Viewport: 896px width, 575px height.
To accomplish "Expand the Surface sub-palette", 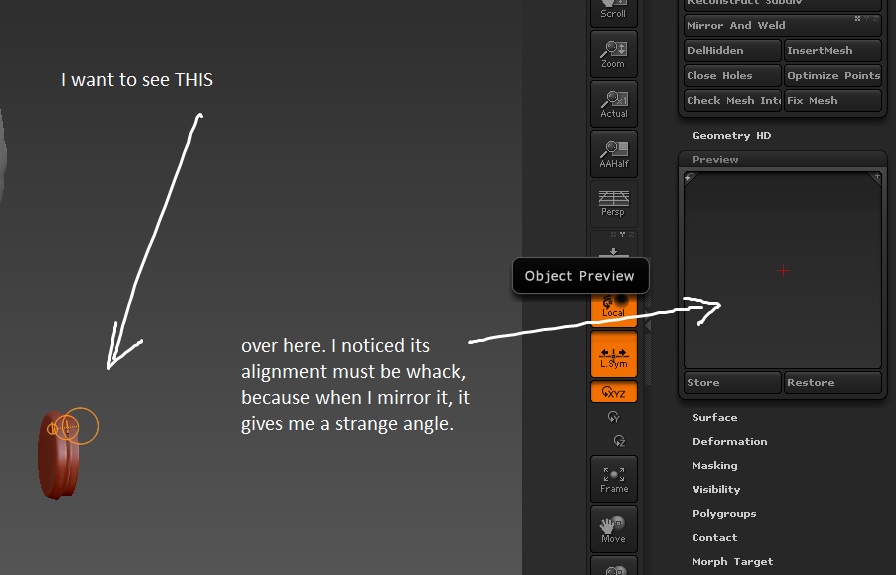I will point(714,417).
